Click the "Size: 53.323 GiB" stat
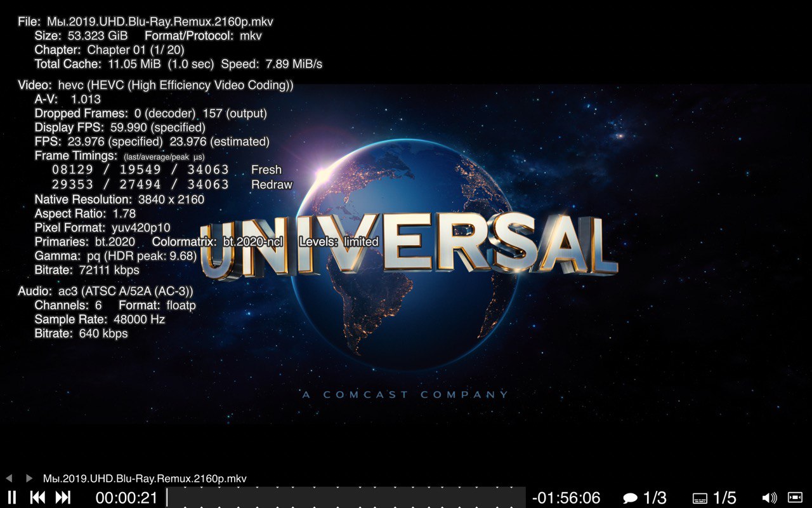Screen dimensions: 812x508 81,36
